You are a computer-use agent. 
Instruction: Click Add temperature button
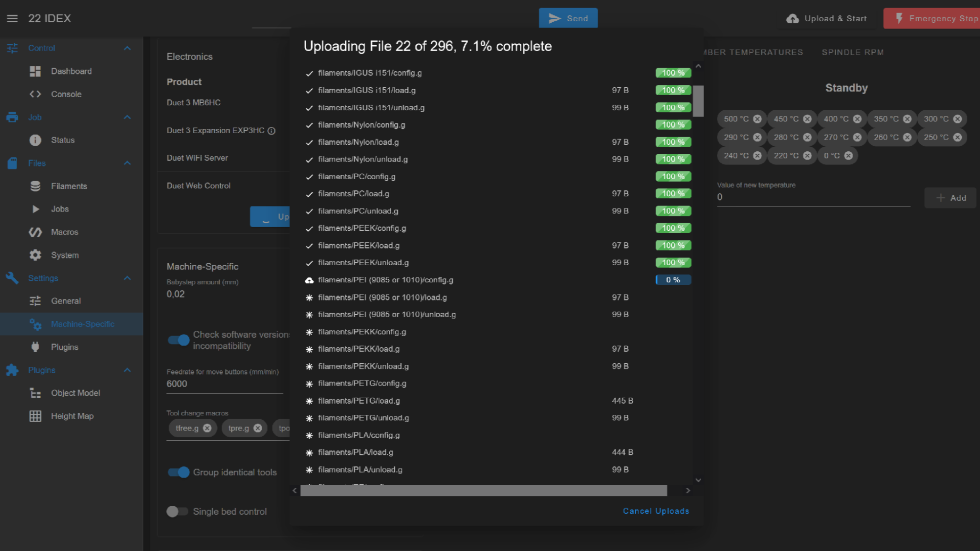[951, 198]
